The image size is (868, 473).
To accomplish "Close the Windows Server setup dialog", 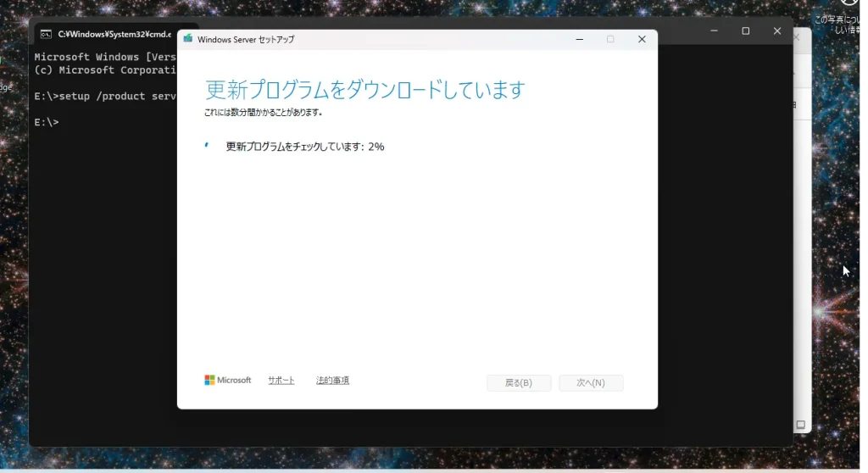I will (x=642, y=39).
